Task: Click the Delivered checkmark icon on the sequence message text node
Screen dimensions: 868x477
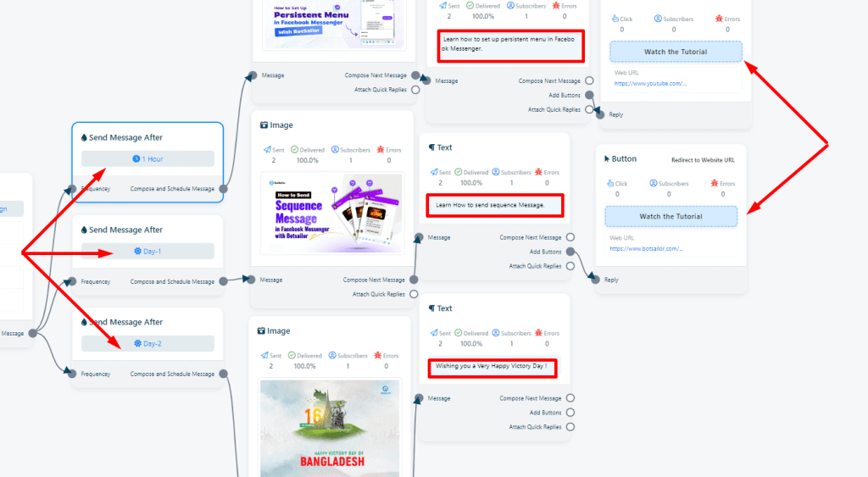Action: (460, 172)
